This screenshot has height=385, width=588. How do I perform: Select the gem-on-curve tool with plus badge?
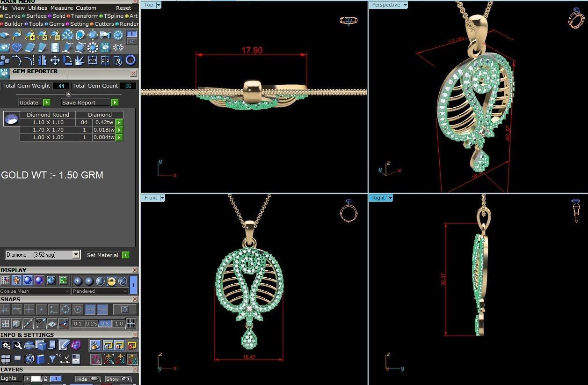30,35
